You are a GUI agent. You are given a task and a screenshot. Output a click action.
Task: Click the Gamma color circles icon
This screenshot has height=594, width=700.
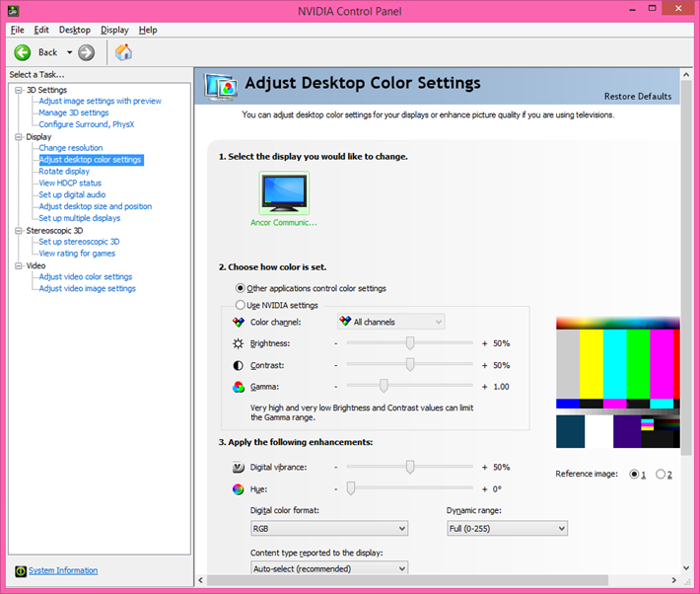[x=239, y=387]
